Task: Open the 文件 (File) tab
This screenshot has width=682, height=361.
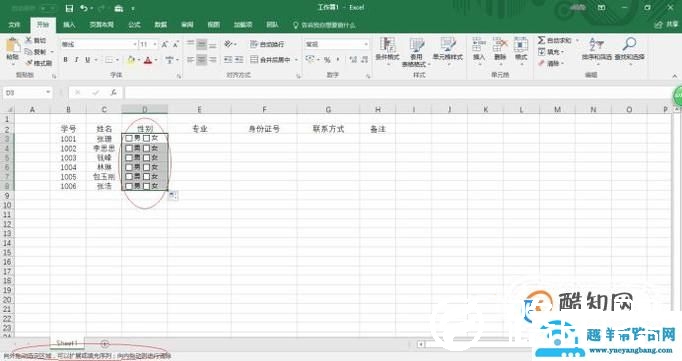Action: point(14,25)
